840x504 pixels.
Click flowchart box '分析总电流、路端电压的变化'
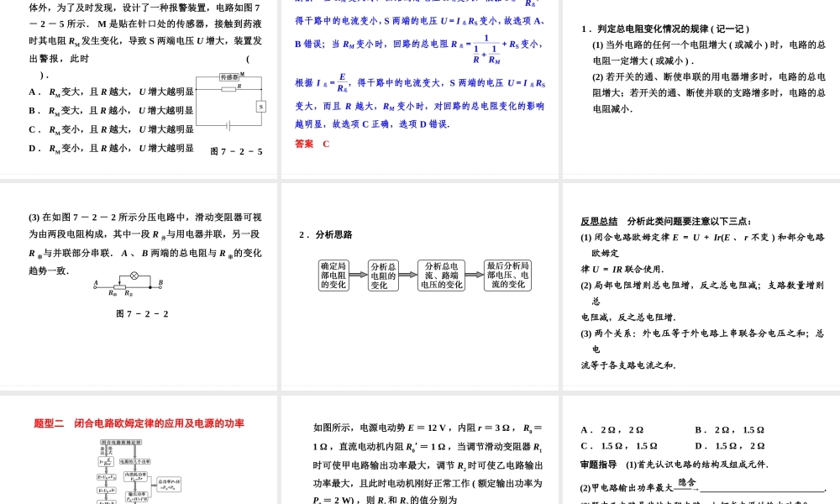pos(442,276)
